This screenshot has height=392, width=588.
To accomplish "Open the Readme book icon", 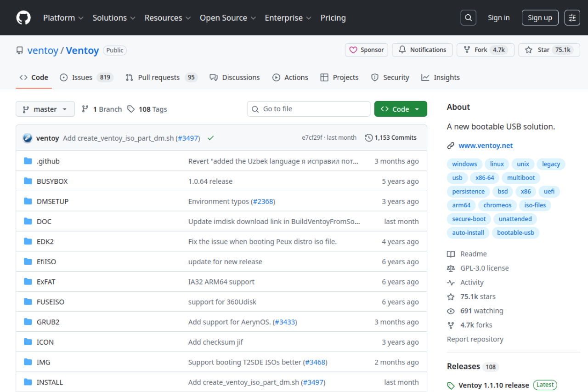I will [x=451, y=254].
